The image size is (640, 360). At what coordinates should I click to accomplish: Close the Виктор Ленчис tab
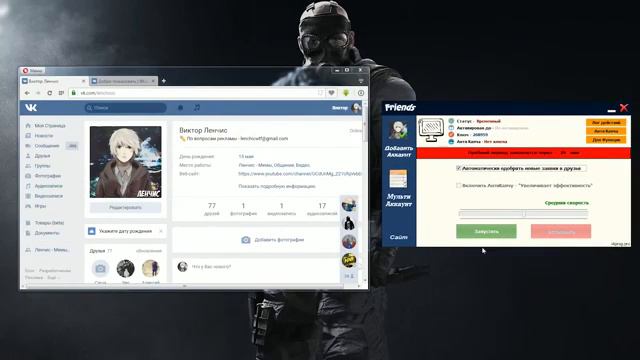click(x=84, y=81)
